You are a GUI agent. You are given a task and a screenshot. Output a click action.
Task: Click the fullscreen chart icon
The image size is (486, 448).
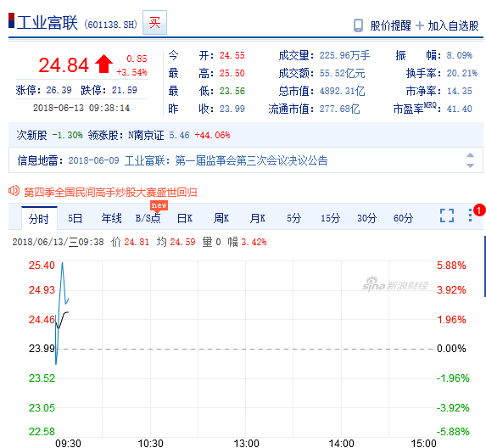click(447, 216)
